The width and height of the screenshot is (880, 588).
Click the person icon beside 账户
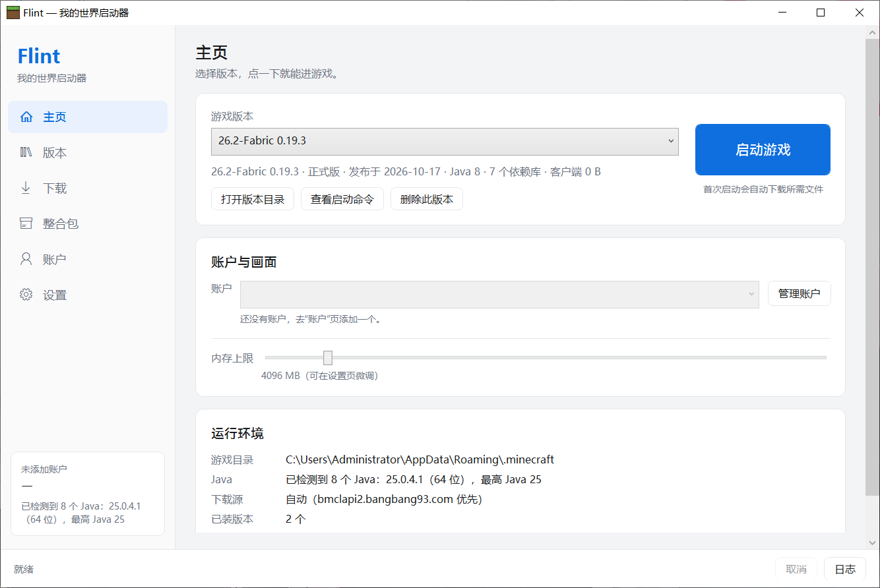pyautogui.click(x=26, y=260)
